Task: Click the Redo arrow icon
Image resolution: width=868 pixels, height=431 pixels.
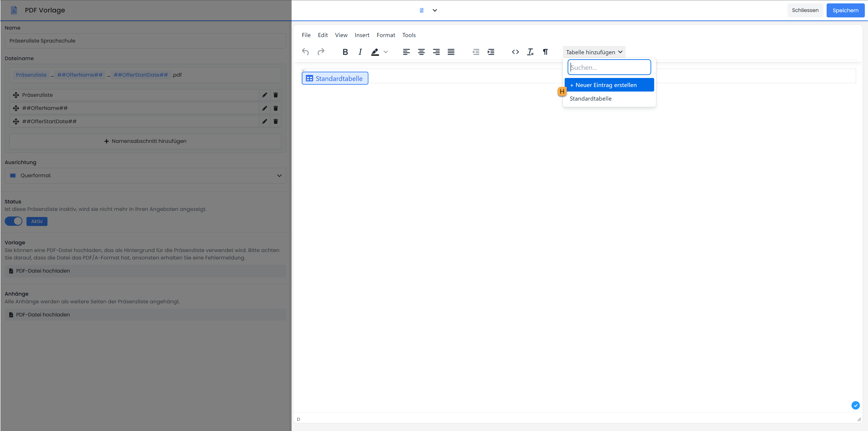Action: pos(321,52)
